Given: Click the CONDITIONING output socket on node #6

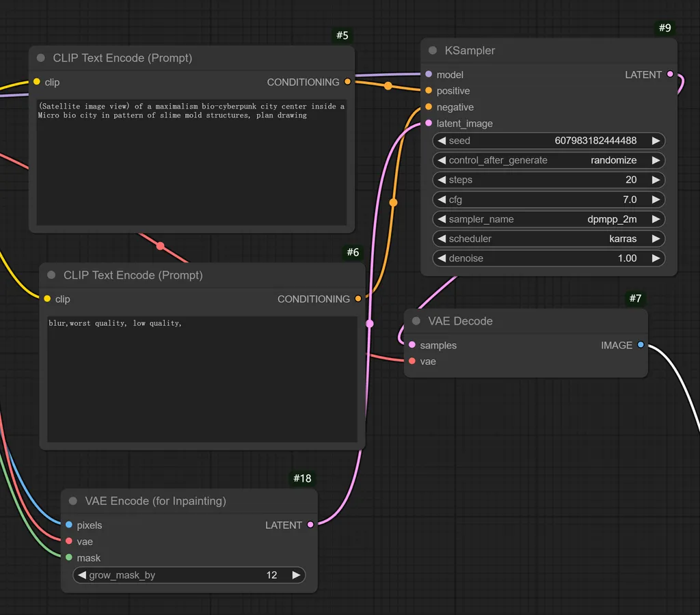Looking at the screenshot, I should click(358, 299).
